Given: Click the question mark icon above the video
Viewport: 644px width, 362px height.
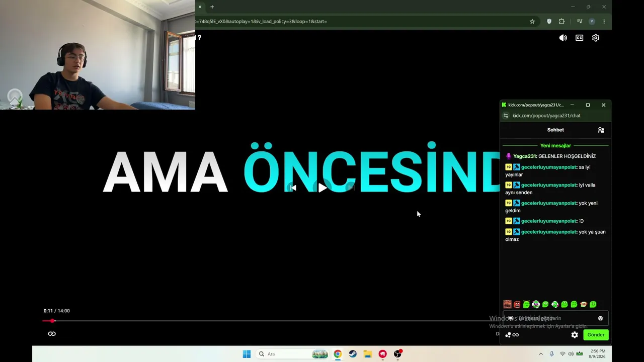Looking at the screenshot, I should point(199,38).
